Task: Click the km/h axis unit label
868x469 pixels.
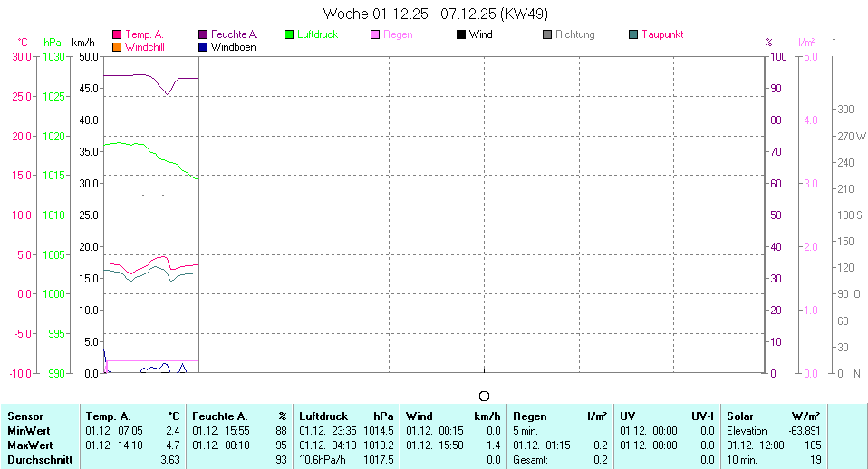Action: click(83, 43)
